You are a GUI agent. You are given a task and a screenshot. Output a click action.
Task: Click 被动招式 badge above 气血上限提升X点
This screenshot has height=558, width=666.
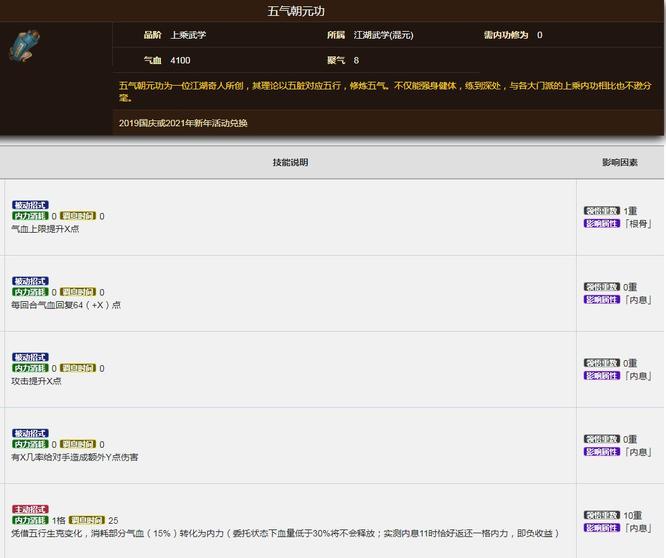(29, 205)
